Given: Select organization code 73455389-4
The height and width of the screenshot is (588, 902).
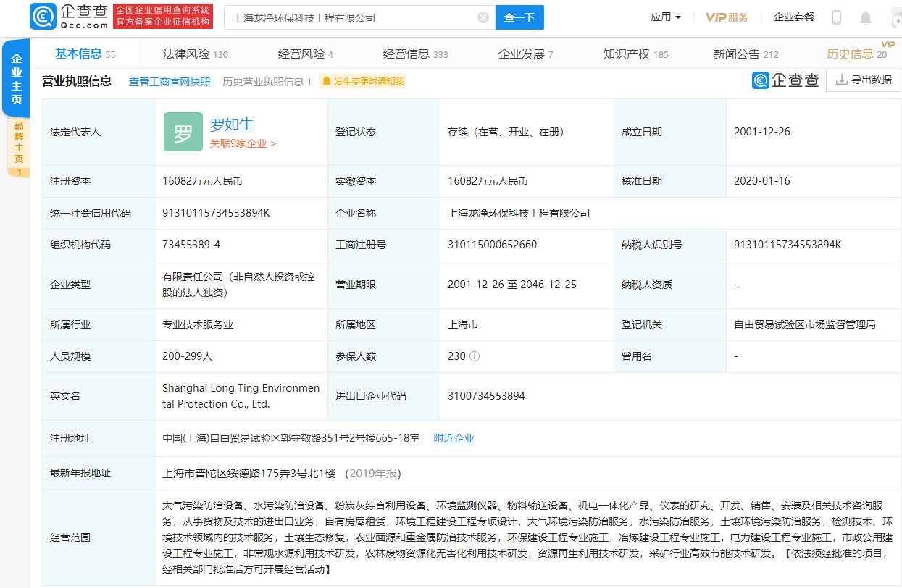Looking at the screenshot, I should tap(191, 245).
